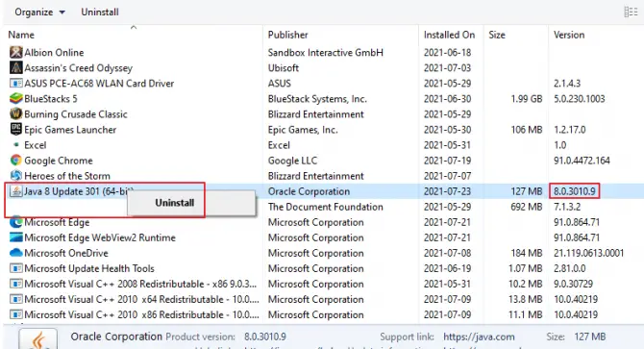Choose Uninstall from the context menu

tap(175, 203)
